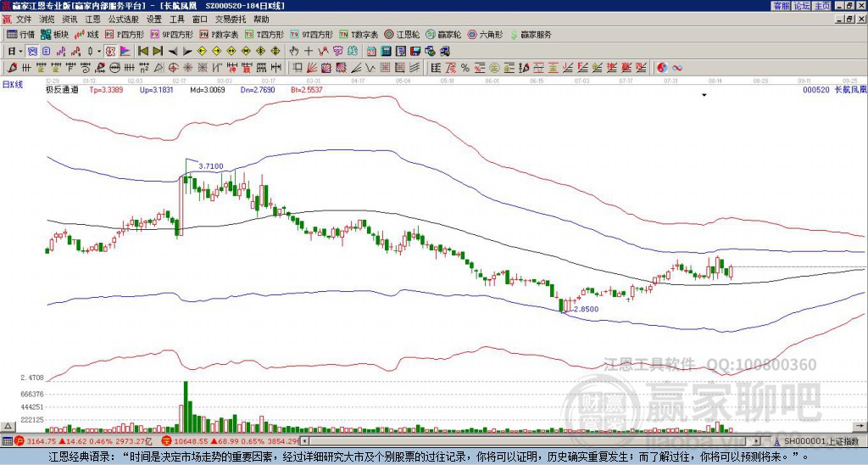
Task: Open the 窗口 menu
Action: 200,20
